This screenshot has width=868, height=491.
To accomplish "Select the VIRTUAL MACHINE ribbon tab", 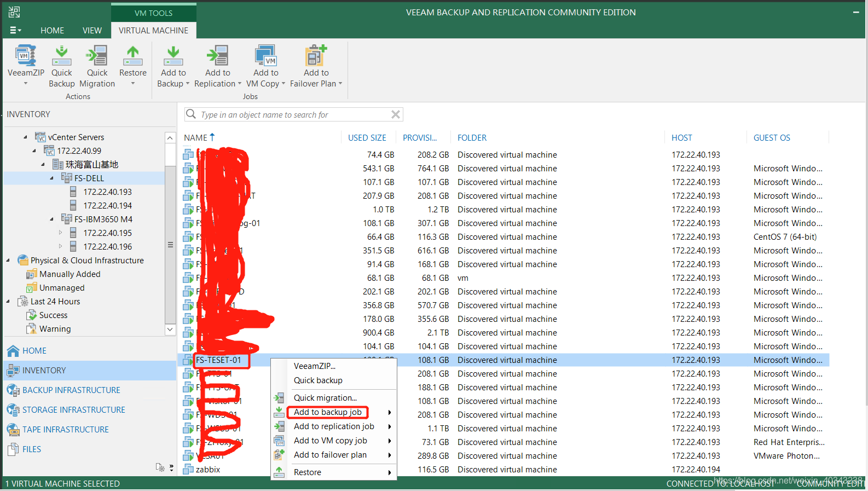I will tap(153, 31).
